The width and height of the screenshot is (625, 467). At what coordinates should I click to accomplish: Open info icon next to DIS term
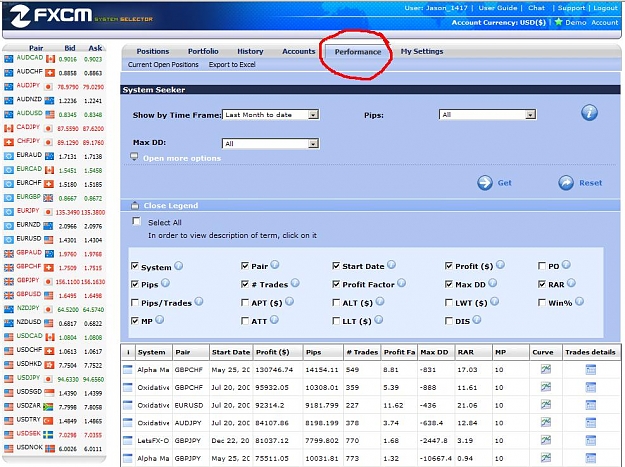click(x=477, y=320)
